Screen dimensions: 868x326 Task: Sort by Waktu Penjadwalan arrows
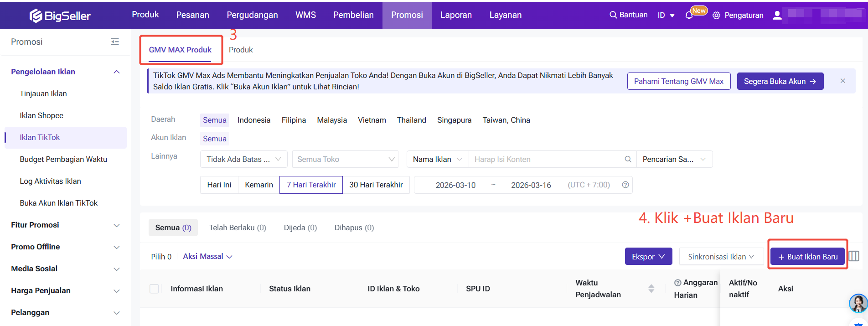point(651,289)
